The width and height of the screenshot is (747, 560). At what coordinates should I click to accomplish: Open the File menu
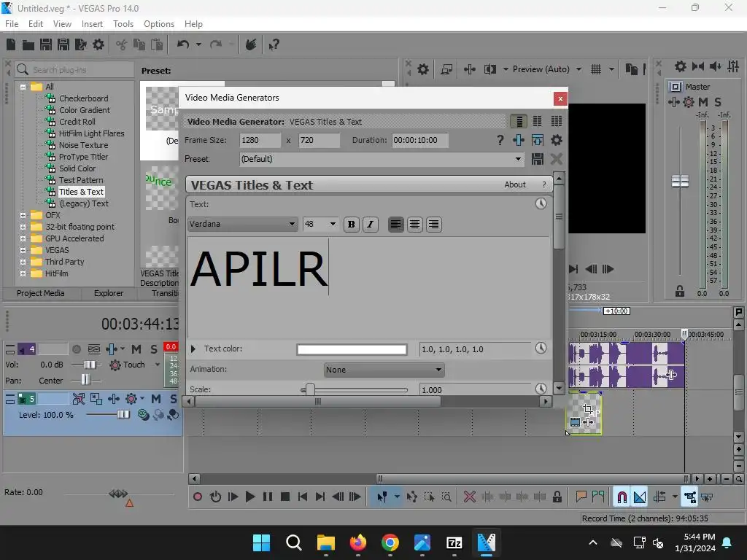[12, 24]
